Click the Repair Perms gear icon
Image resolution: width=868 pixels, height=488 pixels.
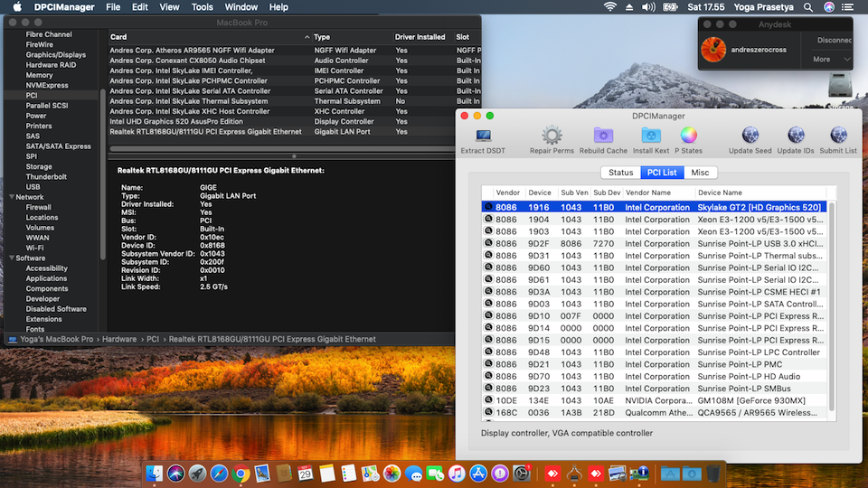(552, 136)
